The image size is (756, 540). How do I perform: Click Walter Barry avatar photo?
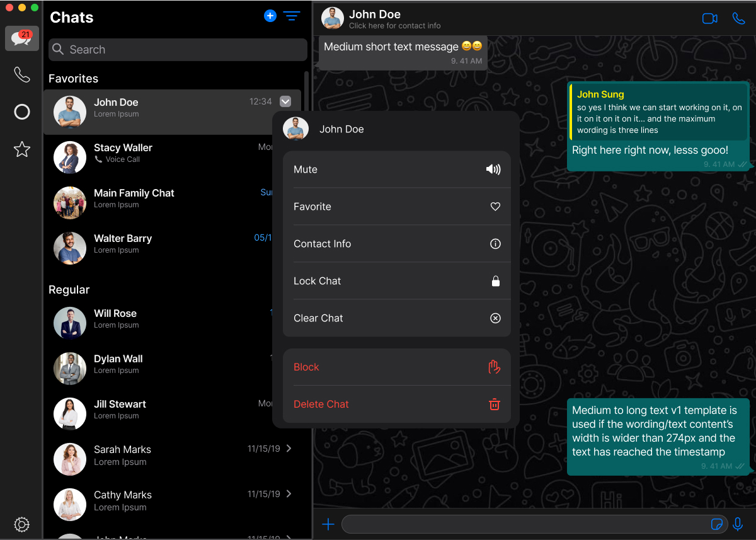(70, 248)
